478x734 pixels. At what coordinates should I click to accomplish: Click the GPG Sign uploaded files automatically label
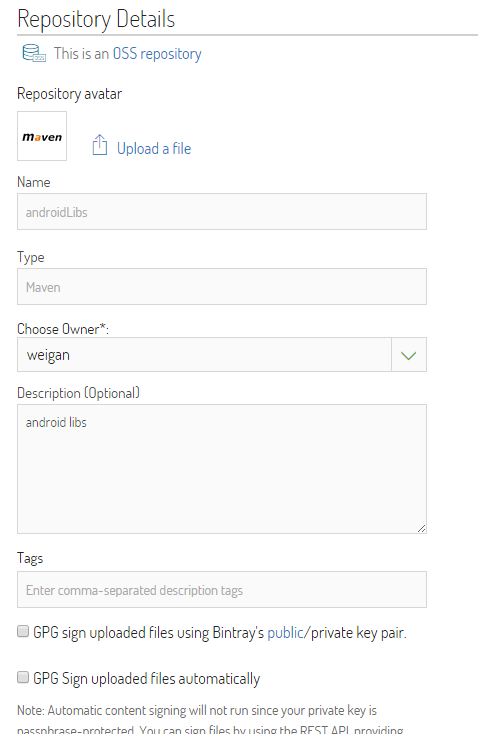tap(147, 679)
